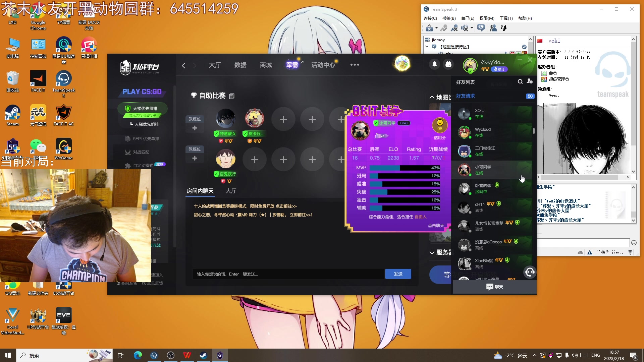This screenshot has height=362, width=644.
Task: Expand the 服务器 section chevron
Action: 432,253
